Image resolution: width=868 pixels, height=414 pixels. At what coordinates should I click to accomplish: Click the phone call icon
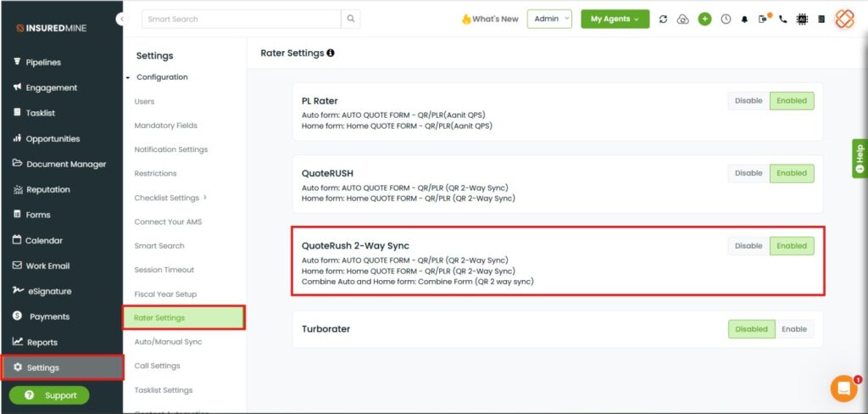782,19
